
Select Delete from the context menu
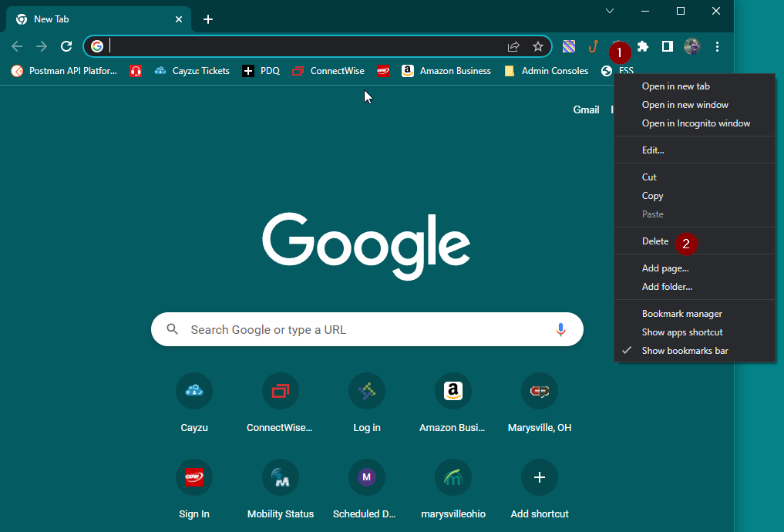pyautogui.click(x=655, y=241)
